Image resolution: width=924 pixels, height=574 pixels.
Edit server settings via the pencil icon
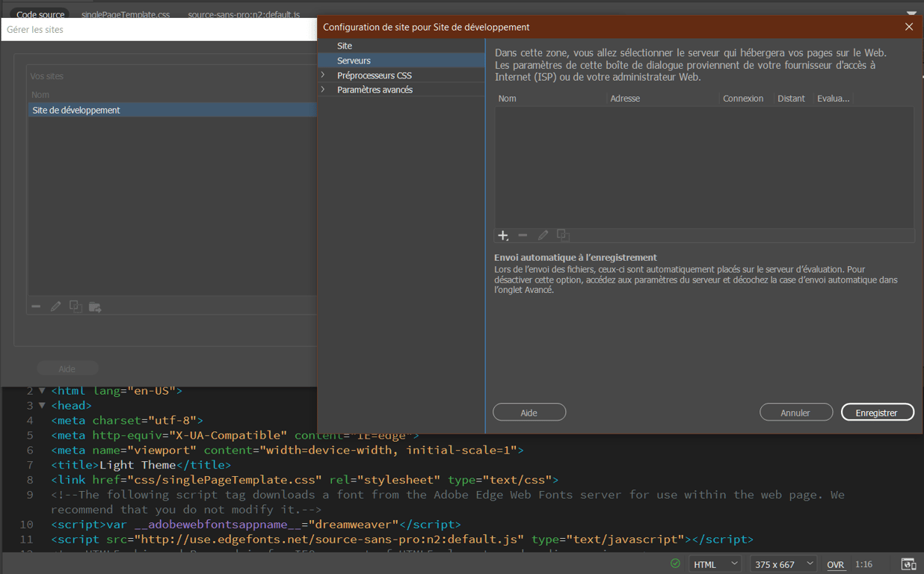pyautogui.click(x=543, y=235)
